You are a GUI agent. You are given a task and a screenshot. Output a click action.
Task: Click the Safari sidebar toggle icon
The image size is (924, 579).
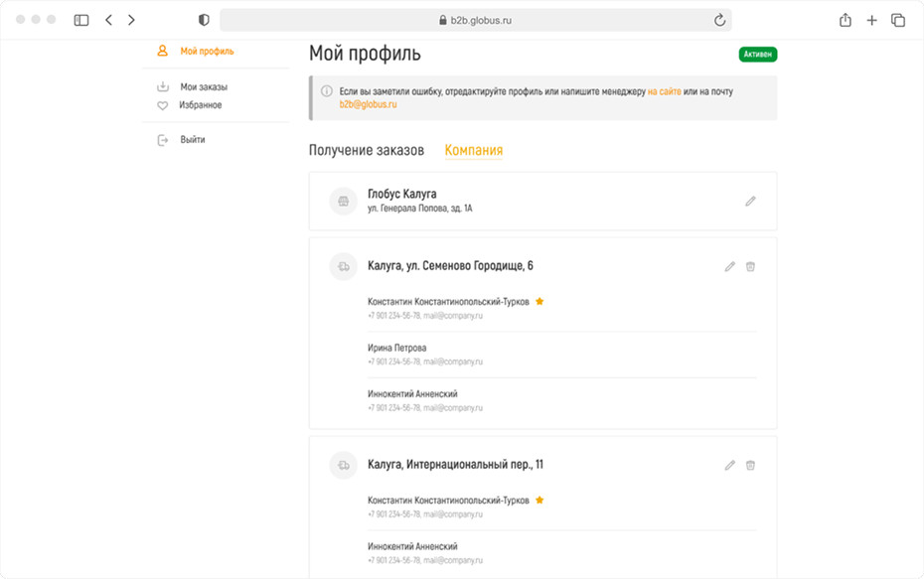click(81, 20)
